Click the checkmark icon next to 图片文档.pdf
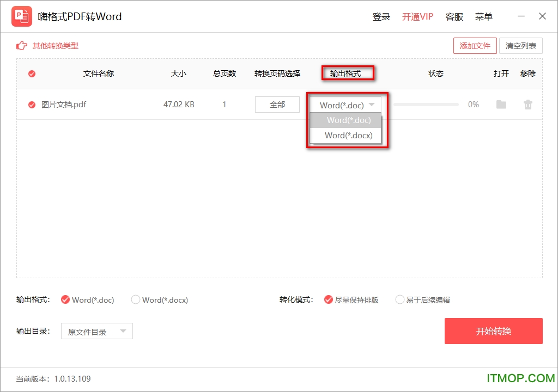The image size is (558, 392). pyautogui.click(x=32, y=105)
